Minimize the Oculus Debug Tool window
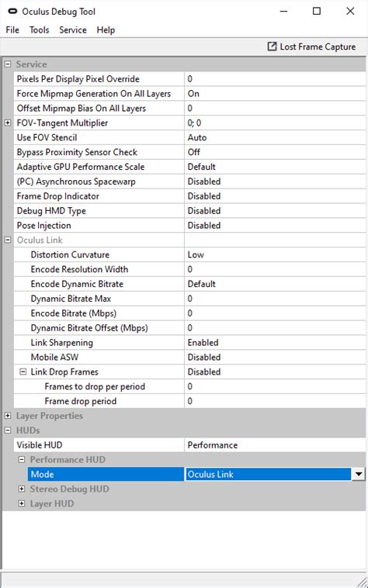Image resolution: width=368 pixels, height=588 pixels. (284, 12)
